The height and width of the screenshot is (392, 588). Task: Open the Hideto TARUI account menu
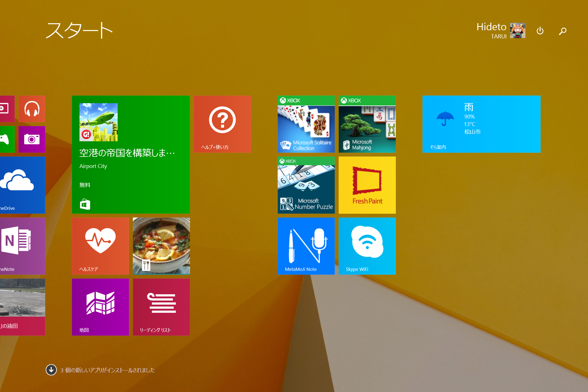click(501, 30)
